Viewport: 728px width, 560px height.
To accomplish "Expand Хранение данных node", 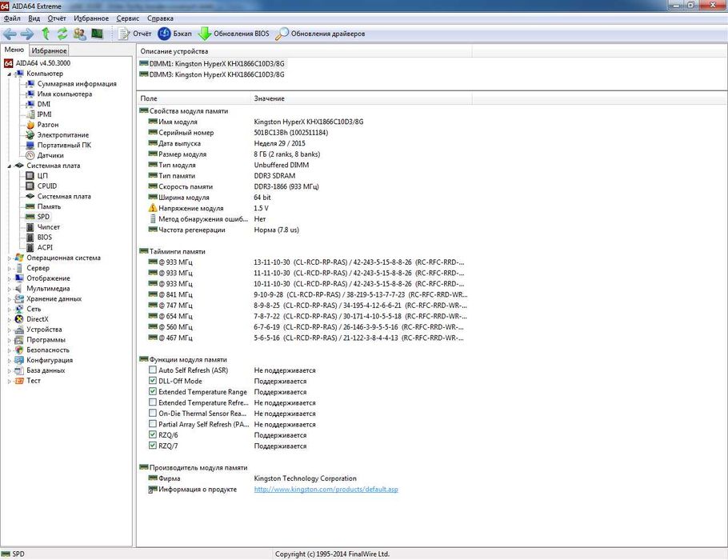I will 10,299.
